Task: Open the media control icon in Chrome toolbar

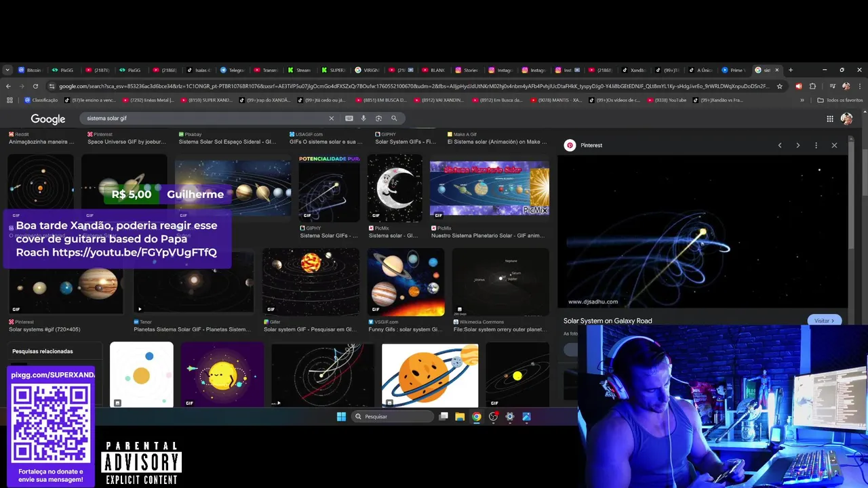Action: [x=833, y=86]
